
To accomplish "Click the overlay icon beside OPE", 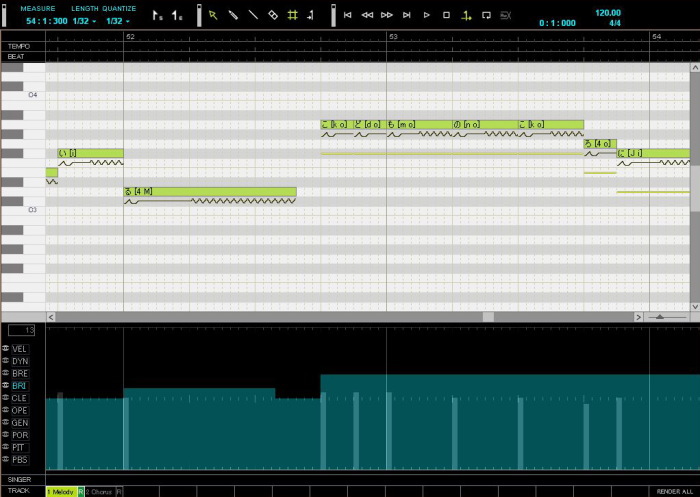I will (5, 409).
